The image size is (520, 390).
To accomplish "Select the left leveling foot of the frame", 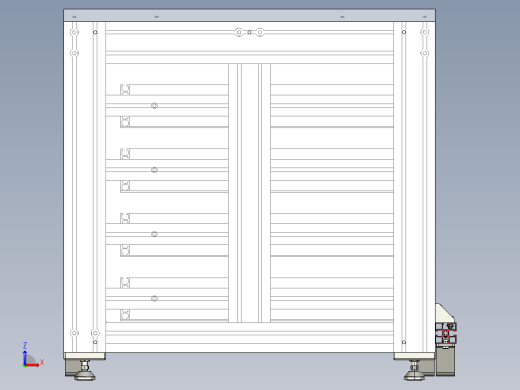I will (x=85, y=371).
